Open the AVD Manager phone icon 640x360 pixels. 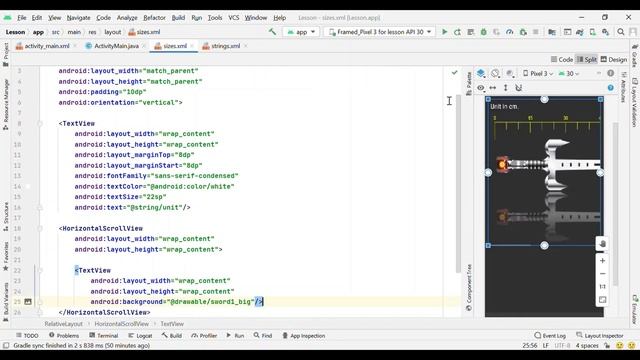[x=593, y=32]
